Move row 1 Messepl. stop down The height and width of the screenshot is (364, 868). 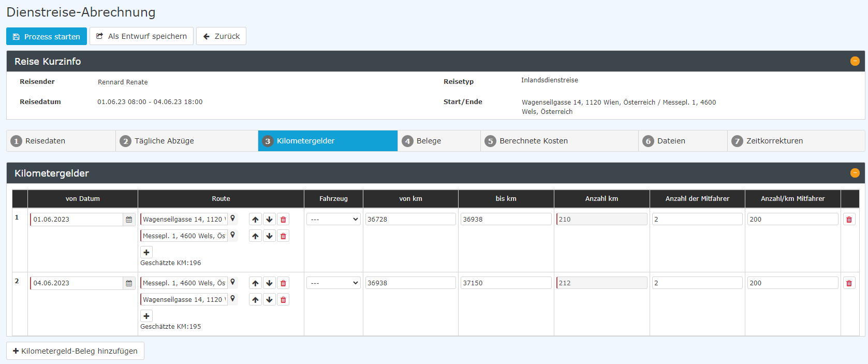(269, 236)
